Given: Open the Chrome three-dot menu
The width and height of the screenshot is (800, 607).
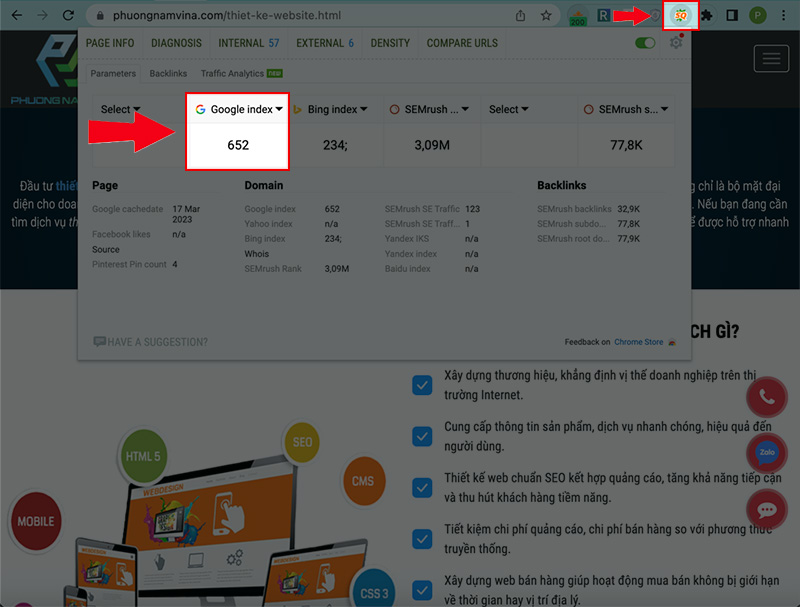Looking at the screenshot, I should pos(783,15).
